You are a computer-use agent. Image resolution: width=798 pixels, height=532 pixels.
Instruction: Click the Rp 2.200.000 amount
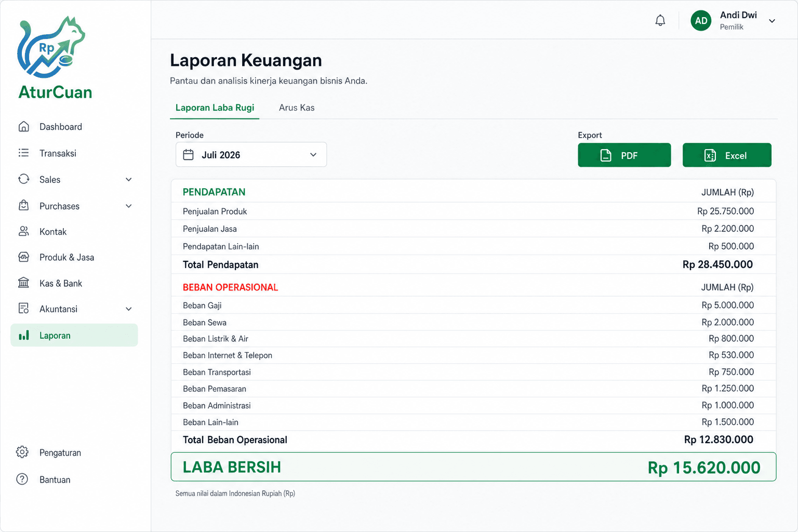pos(727,229)
